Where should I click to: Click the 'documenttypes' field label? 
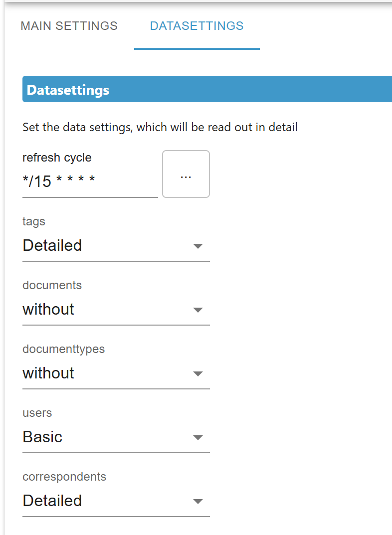click(63, 349)
